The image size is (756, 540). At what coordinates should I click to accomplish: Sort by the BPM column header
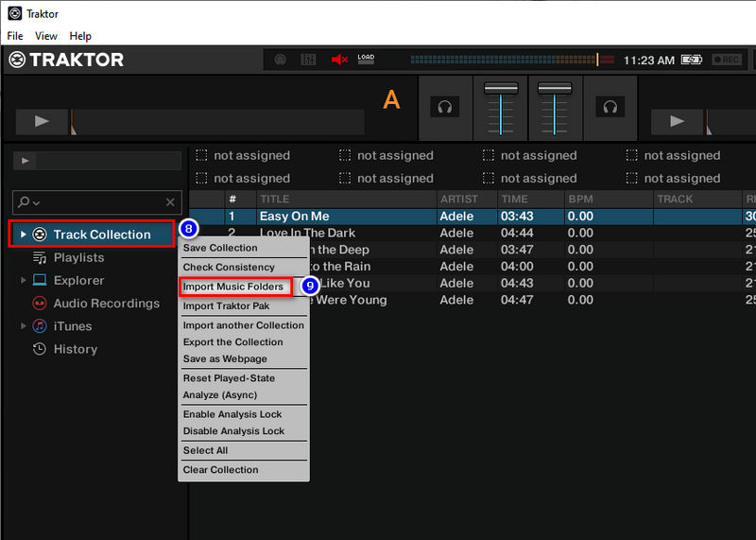click(609, 199)
